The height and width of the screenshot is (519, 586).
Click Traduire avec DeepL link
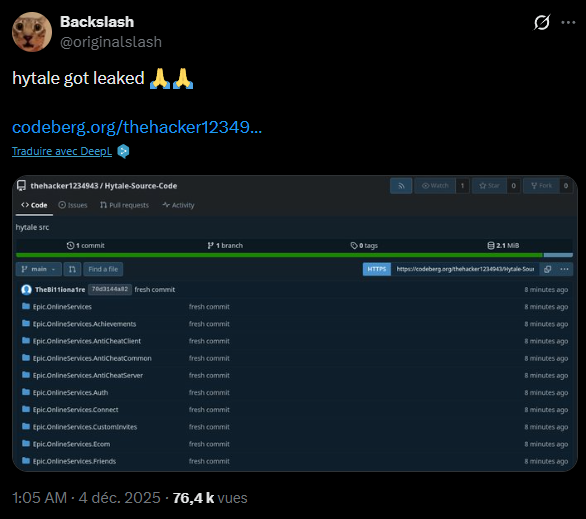tap(62, 151)
